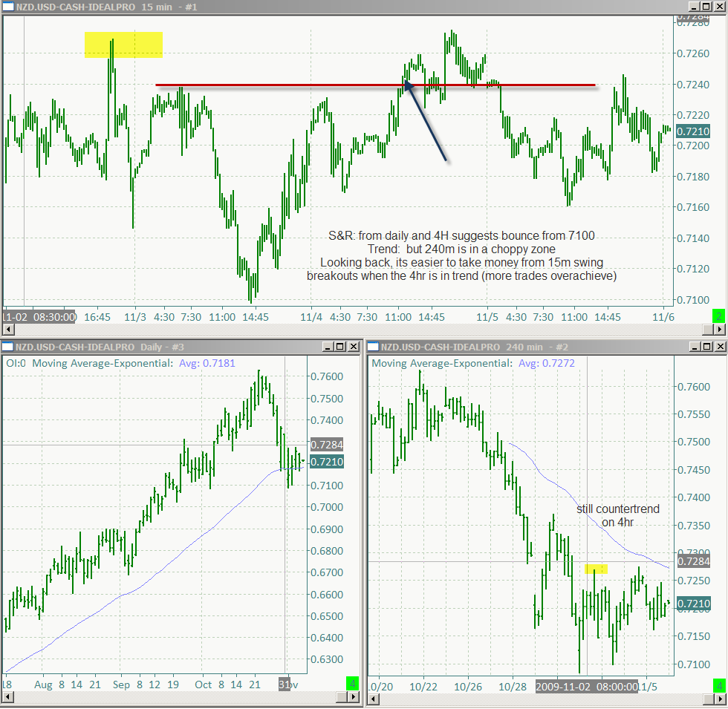
Task: Select the NZD.USD 240 min title bar
Action: click(x=527, y=347)
